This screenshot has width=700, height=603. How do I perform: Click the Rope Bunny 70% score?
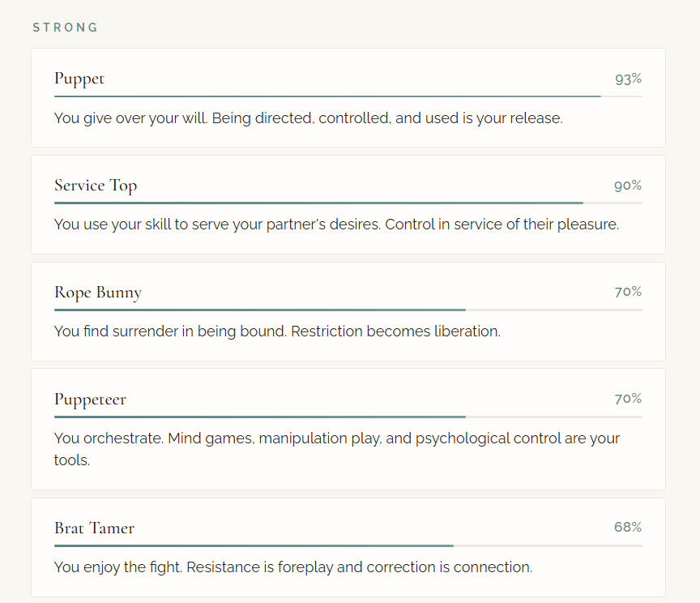(628, 292)
